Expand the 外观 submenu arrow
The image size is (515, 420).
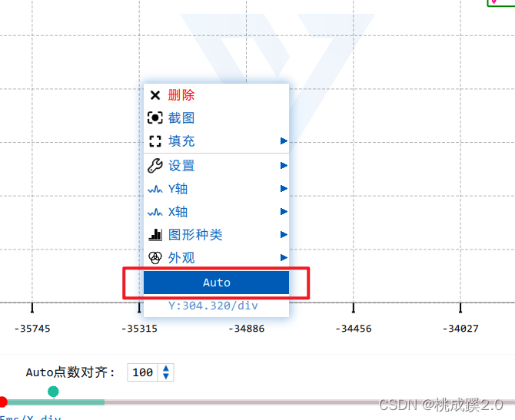click(x=284, y=257)
